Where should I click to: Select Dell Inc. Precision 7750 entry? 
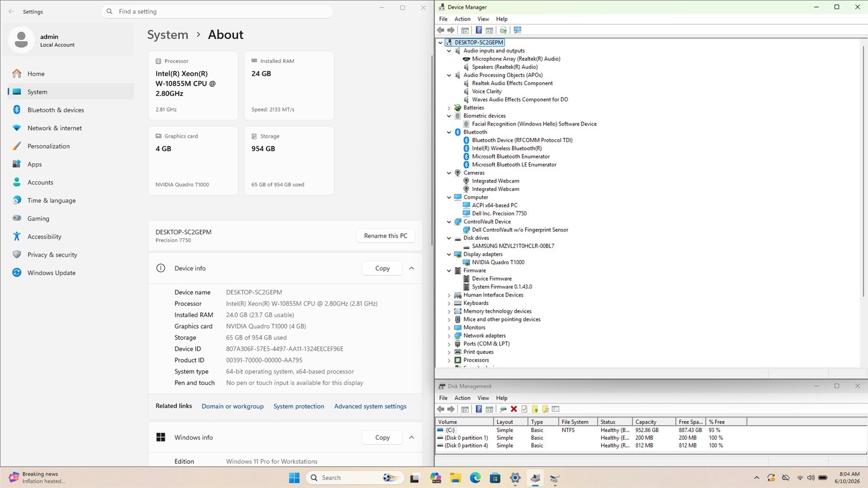click(499, 214)
